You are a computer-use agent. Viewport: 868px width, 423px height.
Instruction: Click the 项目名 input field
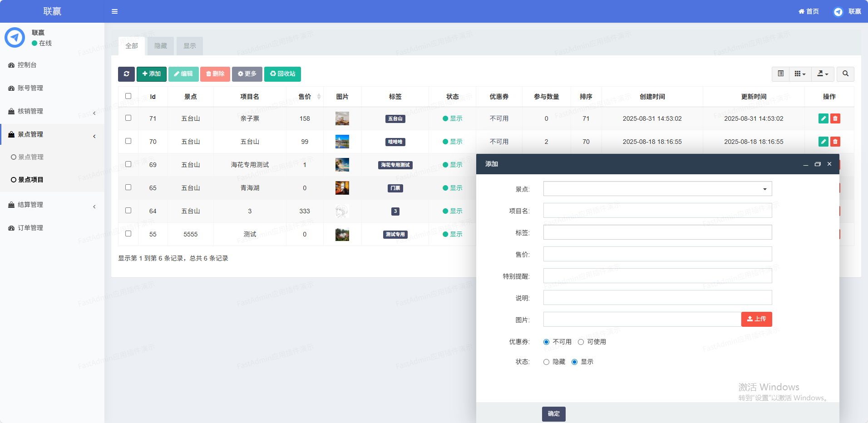[x=657, y=211]
